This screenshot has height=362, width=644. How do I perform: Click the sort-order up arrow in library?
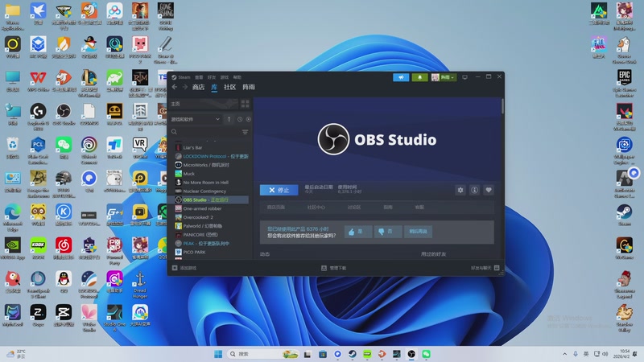click(x=229, y=119)
